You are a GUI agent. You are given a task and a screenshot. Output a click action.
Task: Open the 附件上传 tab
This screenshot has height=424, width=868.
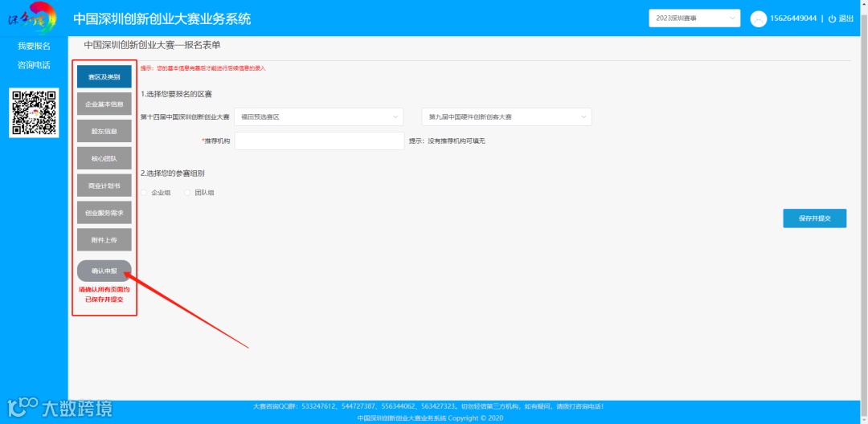(x=104, y=239)
